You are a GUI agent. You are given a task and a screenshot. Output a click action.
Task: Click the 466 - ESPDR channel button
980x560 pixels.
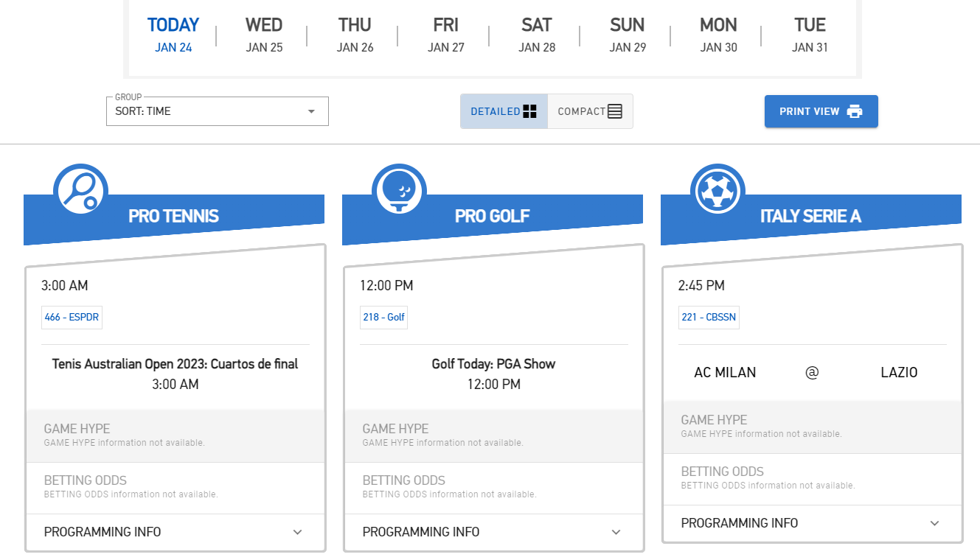[x=72, y=318]
